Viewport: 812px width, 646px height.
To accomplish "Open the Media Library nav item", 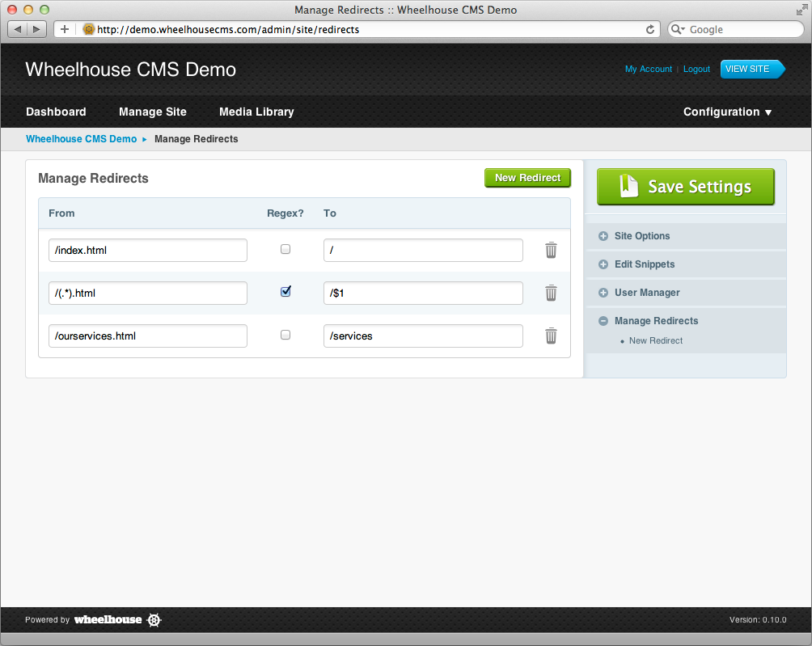I will [x=256, y=112].
